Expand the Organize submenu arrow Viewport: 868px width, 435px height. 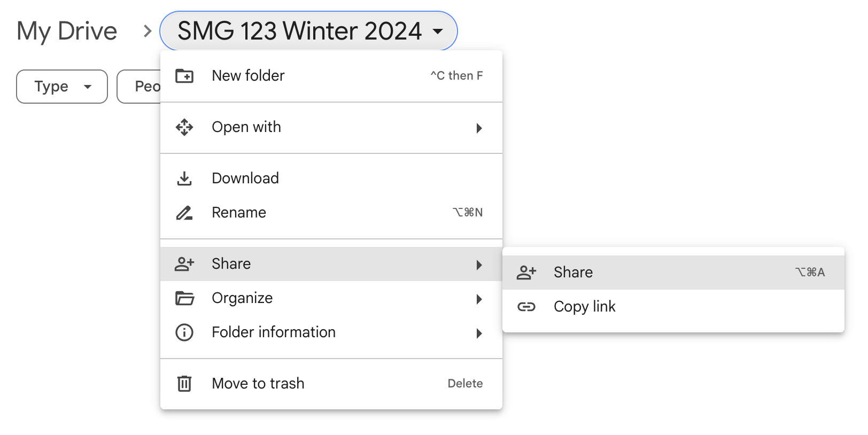pyautogui.click(x=479, y=299)
